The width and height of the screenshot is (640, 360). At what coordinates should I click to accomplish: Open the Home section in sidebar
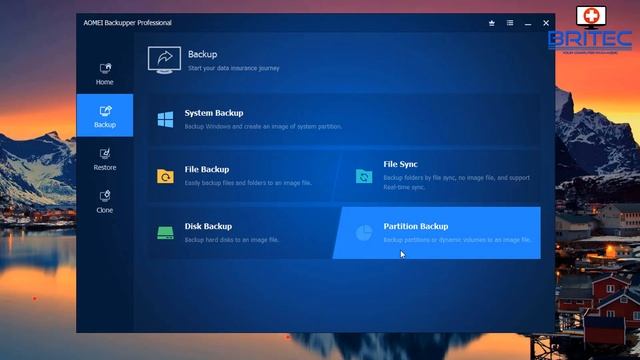point(104,74)
